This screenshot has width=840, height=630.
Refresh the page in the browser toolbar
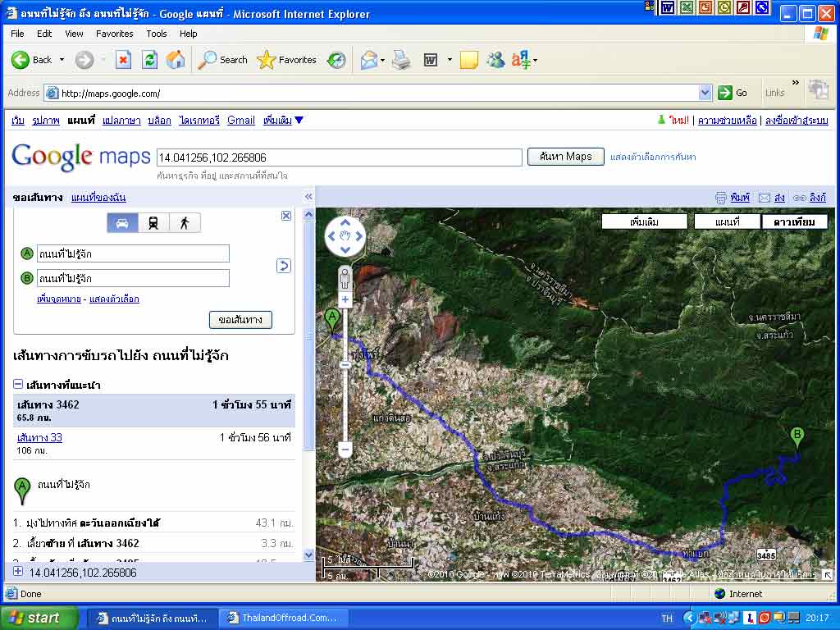pos(149,60)
